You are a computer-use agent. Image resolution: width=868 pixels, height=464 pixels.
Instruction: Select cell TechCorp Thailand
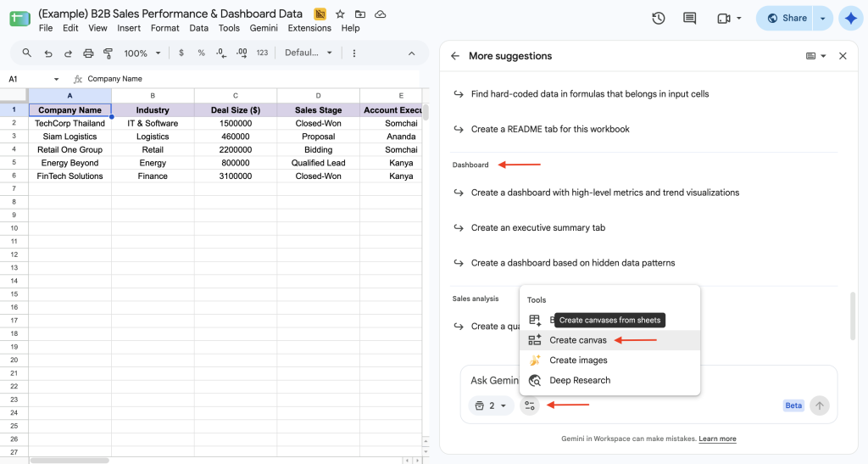point(70,124)
